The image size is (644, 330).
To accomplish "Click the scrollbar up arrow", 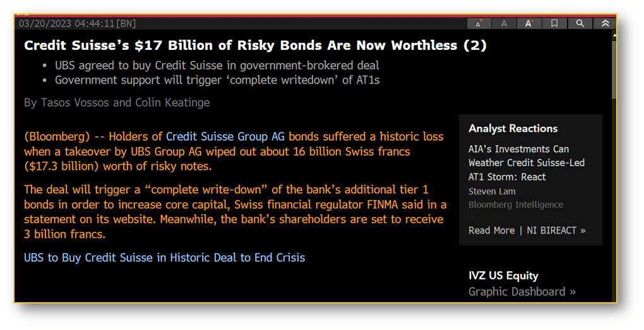I will [614, 36].
